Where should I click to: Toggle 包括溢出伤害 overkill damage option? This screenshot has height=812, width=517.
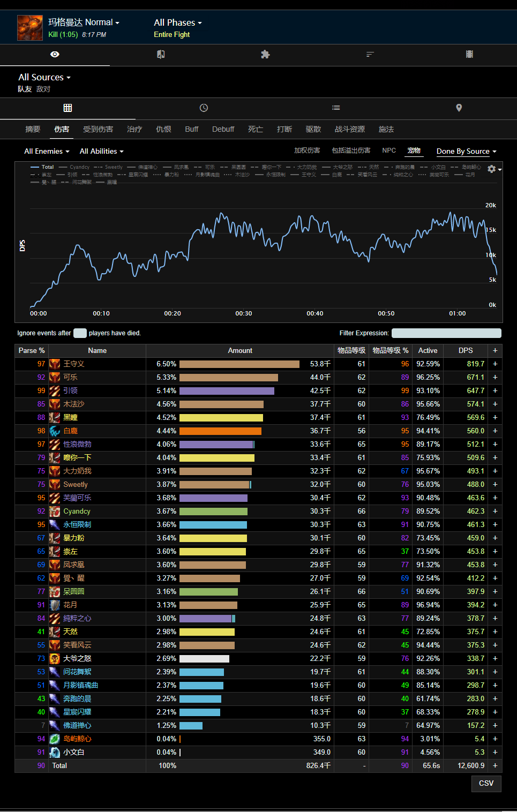[351, 151]
